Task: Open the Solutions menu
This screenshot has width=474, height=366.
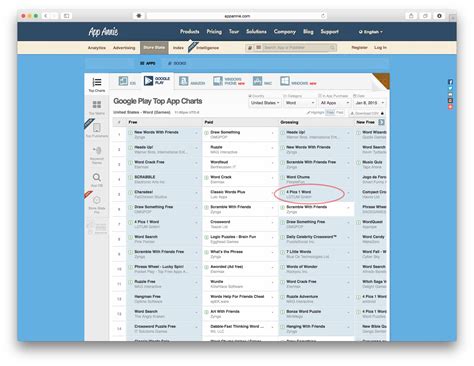Action: pyautogui.click(x=256, y=32)
